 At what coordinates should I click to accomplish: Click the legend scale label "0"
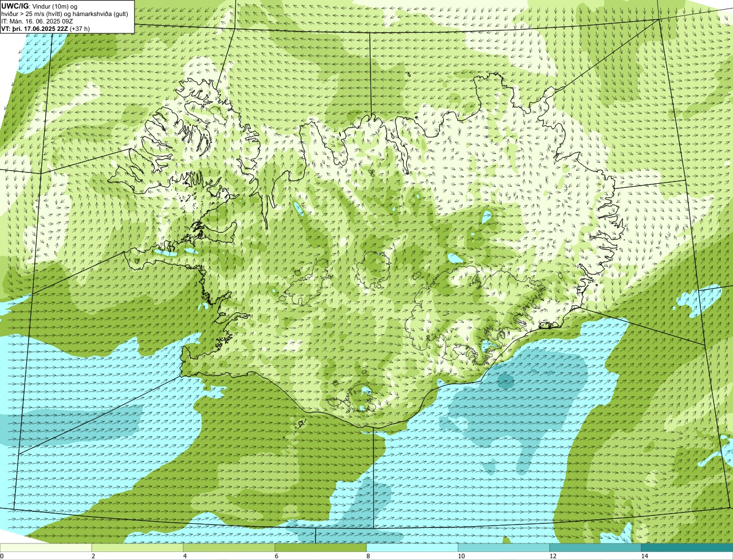point(2,556)
